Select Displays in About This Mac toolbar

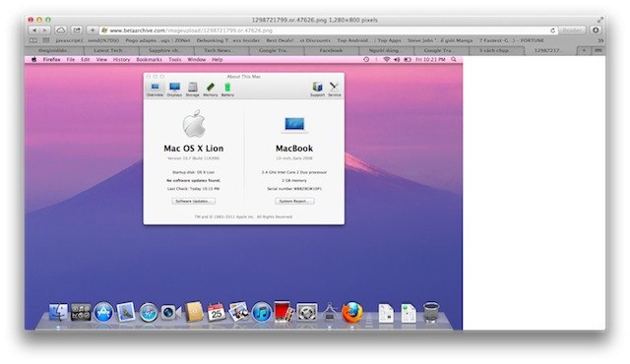click(174, 90)
